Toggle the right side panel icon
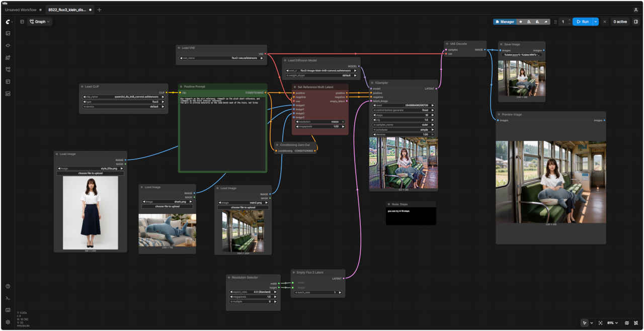 [x=636, y=22]
